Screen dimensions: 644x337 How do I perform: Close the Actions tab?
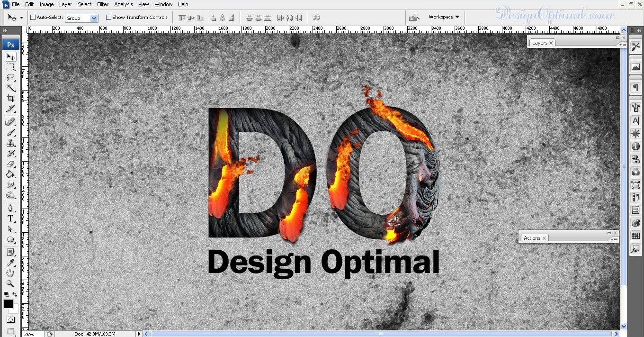[545, 238]
